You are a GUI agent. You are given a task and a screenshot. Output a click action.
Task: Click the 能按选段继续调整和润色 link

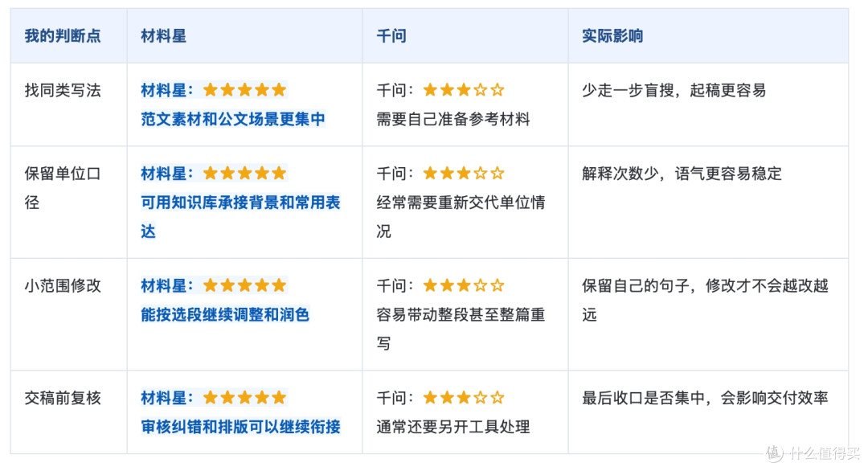225,314
